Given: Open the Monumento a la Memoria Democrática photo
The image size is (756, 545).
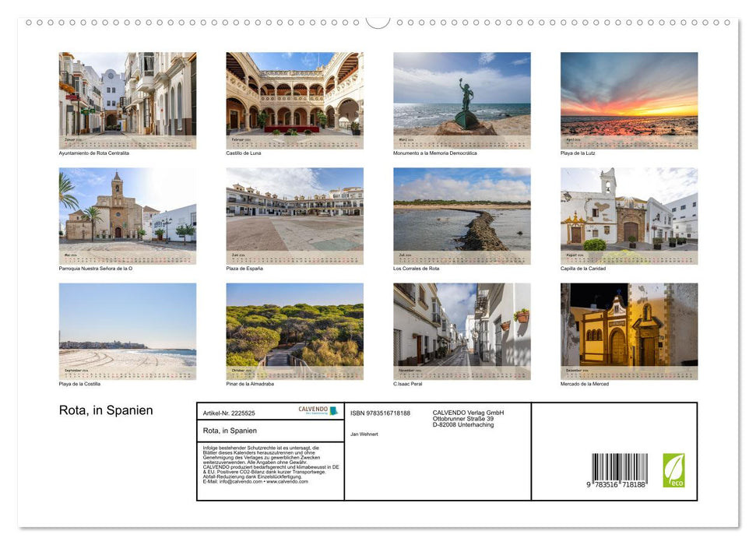Looking at the screenshot, I should [462, 97].
